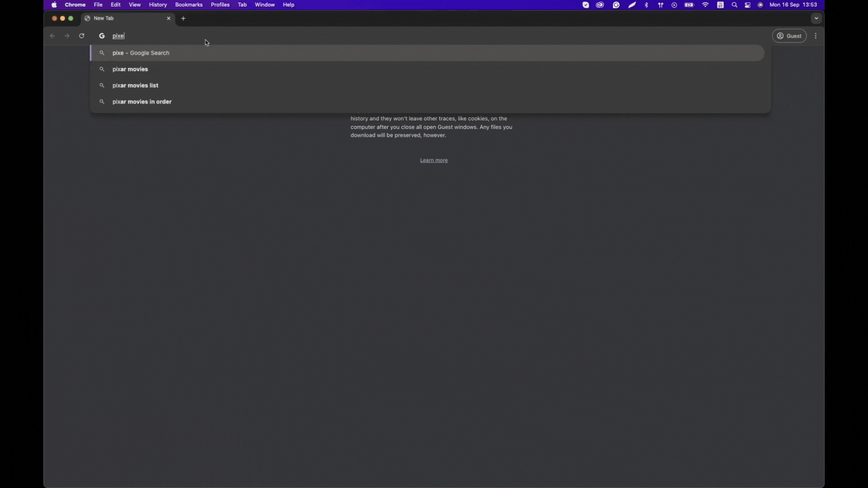Image resolution: width=868 pixels, height=488 pixels.
Task: Click the Grammarly icon in the menu bar
Action: [x=616, y=5]
